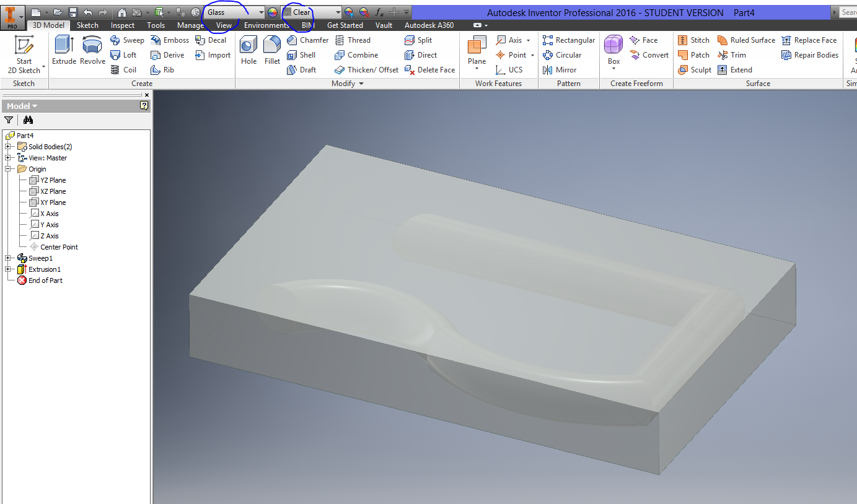Screen dimensions: 857x504
Task: Open the Glass material dropdown
Action: [261, 12]
